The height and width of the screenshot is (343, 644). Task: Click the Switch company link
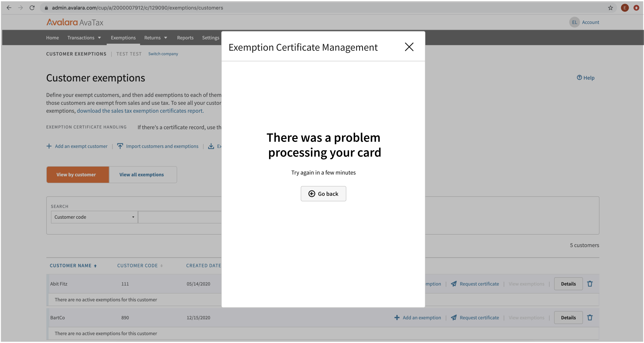(163, 54)
